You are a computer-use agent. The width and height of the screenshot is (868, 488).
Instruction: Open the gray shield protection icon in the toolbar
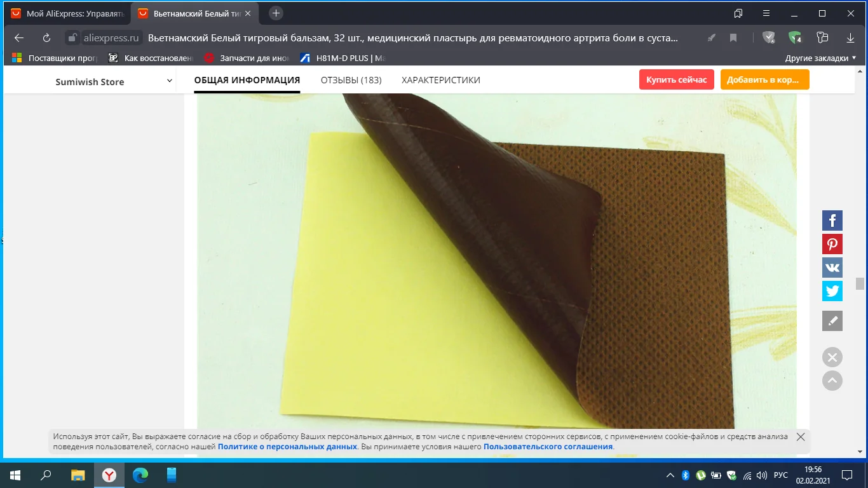click(770, 38)
